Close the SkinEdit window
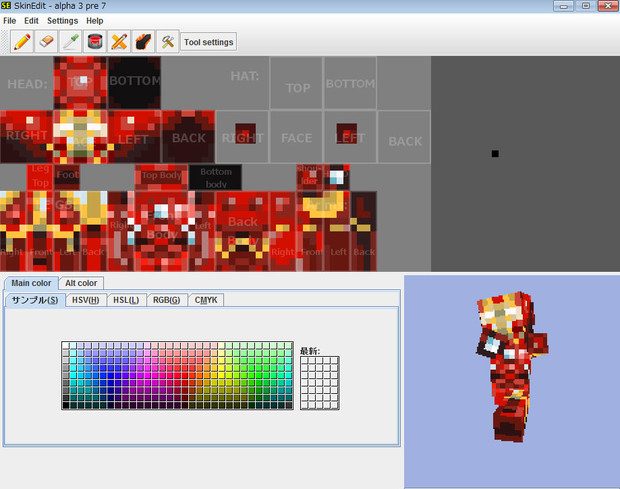Screen dimensions: 620x489 click(608, 6)
